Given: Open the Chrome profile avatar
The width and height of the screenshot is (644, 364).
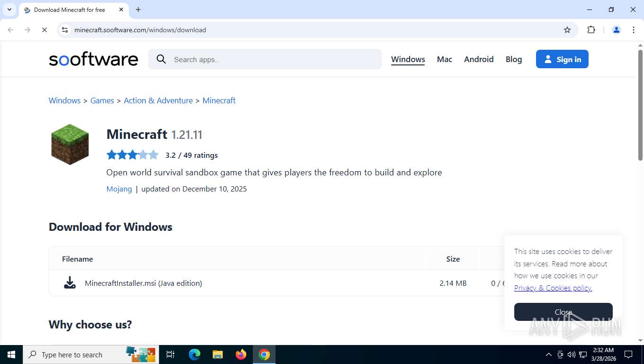Looking at the screenshot, I should [617, 30].
